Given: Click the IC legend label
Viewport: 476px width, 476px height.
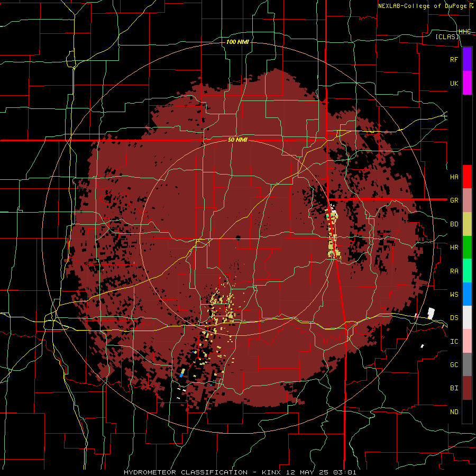Looking at the screenshot, I should 454,342.
